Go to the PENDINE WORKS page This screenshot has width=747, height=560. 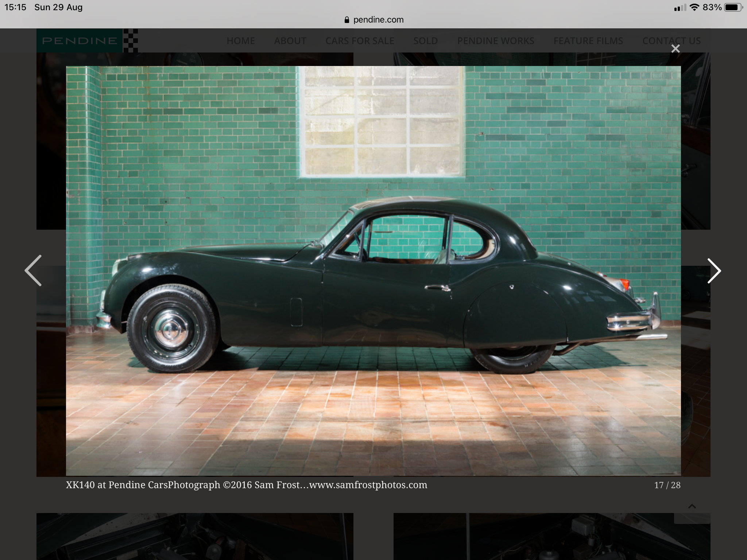pyautogui.click(x=495, y=41)
